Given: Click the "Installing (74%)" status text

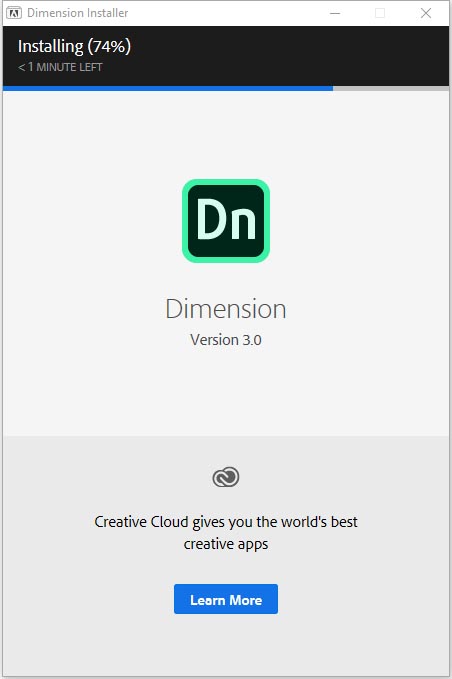Looking at the screenshot, I should (x=74, y=47).
